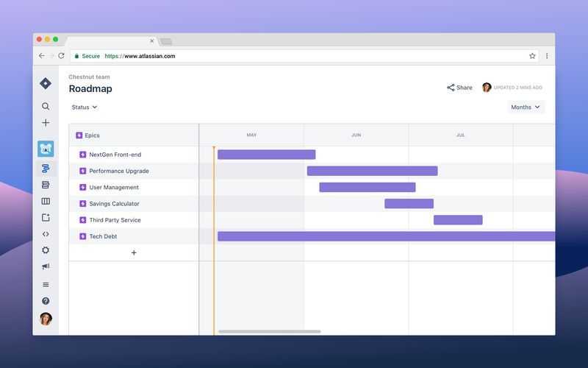The image size is (588, 368).
Task: Select the NextGen Front-end epic name
Action: 115,155
